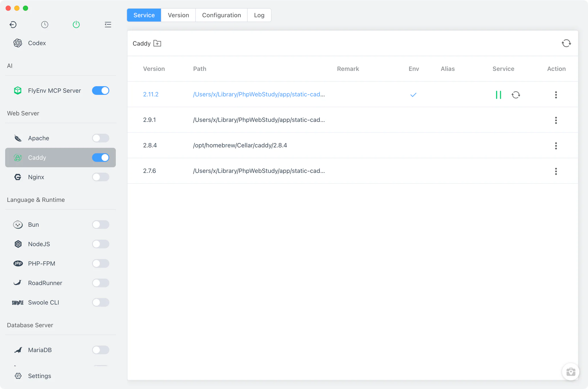Refresh the Caddy version list

point(566,43)
